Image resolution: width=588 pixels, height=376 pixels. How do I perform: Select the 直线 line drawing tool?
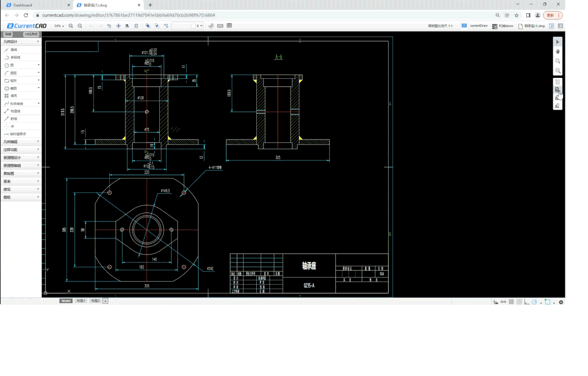[14, 50]
